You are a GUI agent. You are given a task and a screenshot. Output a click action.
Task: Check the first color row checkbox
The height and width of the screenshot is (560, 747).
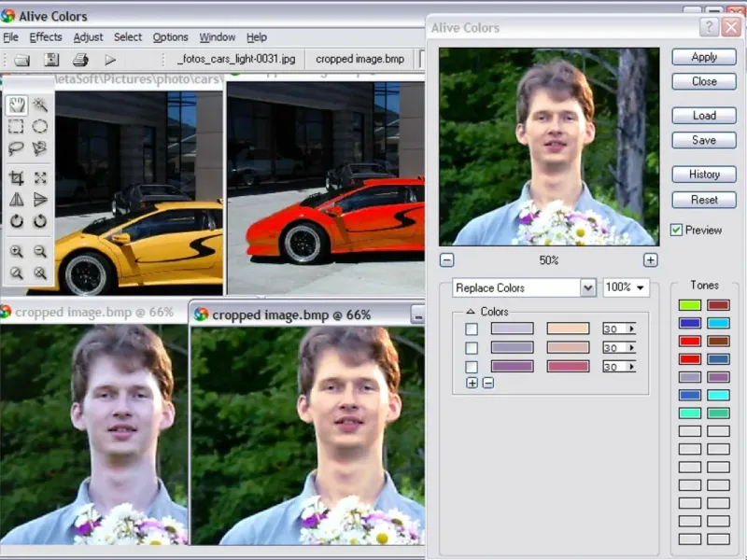(472, 329)
